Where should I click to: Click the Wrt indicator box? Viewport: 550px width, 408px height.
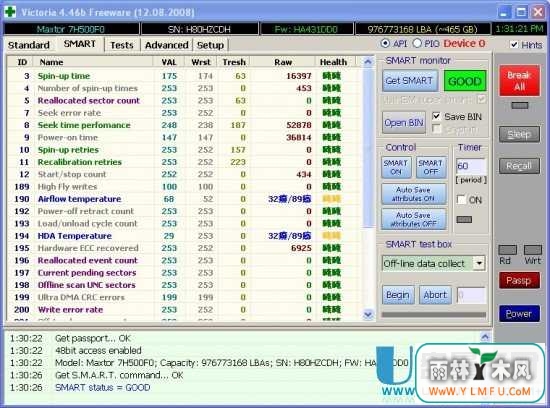tap(532, 250)
